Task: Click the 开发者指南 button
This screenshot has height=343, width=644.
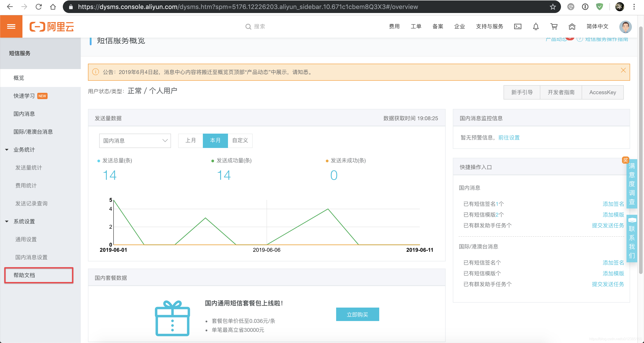Action: coord(561,92)
